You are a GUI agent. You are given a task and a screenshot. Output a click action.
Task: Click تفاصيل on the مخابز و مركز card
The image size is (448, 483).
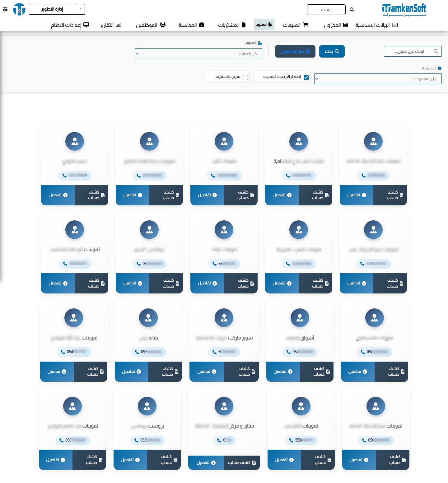(206, 463)
